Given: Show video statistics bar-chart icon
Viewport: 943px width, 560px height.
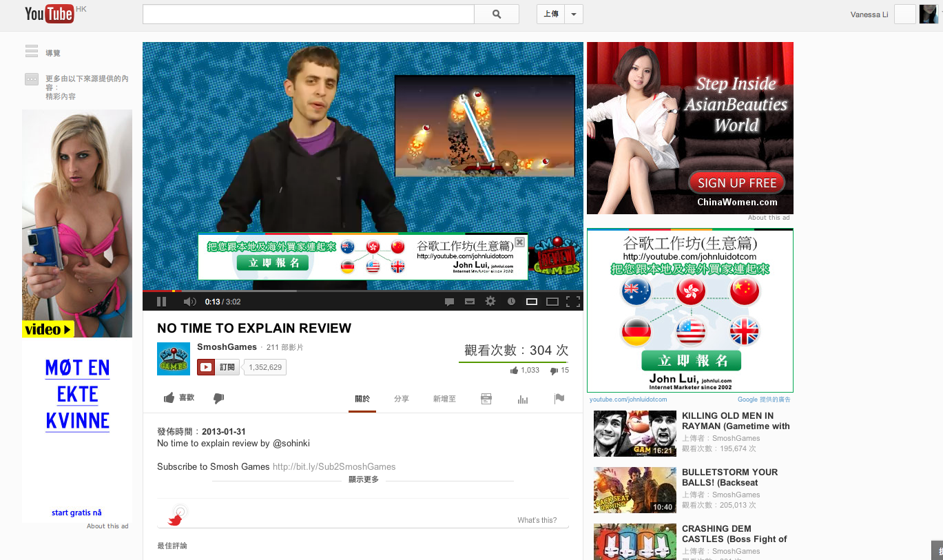Looking at the screenshot, I should 523,399.
